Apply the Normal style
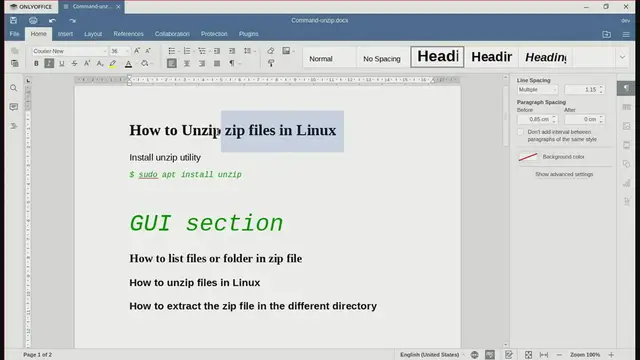 click(x=329, y=57)
